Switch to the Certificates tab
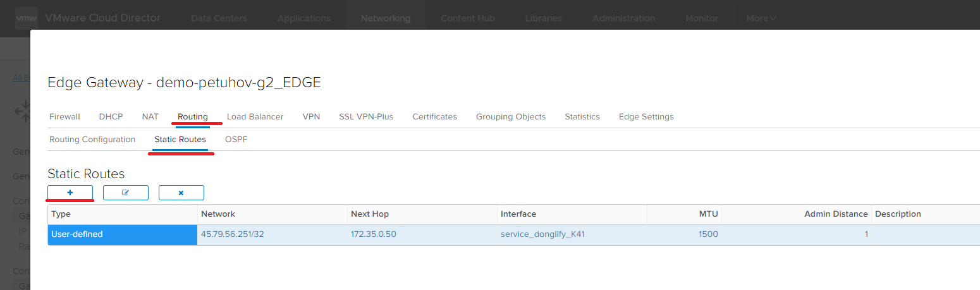Viewport: 980px width, 290px height. click(434, 117)
